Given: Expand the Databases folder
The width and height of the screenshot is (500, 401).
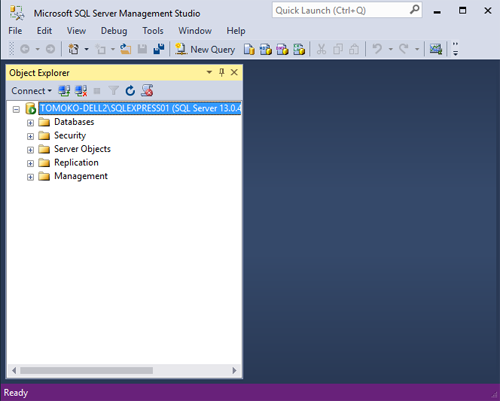Looking at the screenshot, I should (30, 123).
